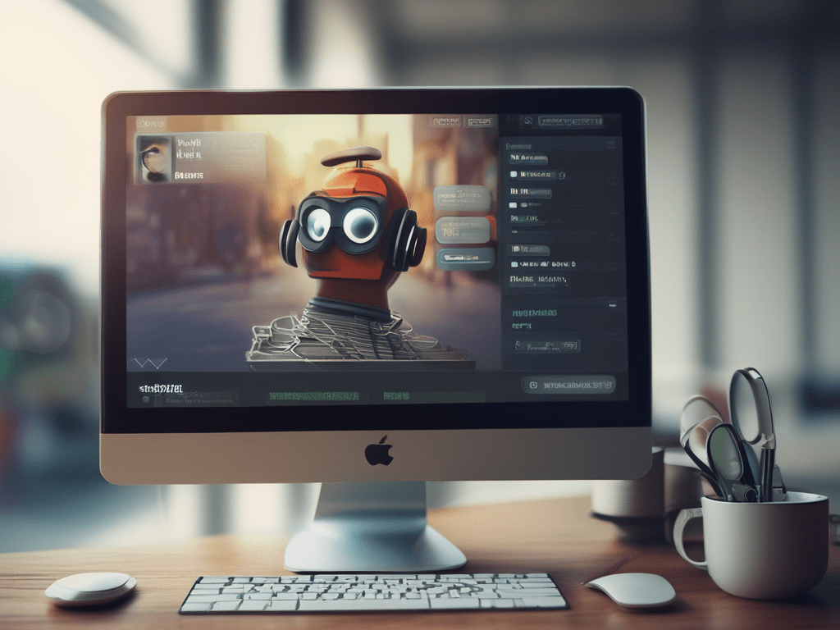Open the first small tab above the viewport's right corner
Screen dimensions: 840x630
pos(445,121)
